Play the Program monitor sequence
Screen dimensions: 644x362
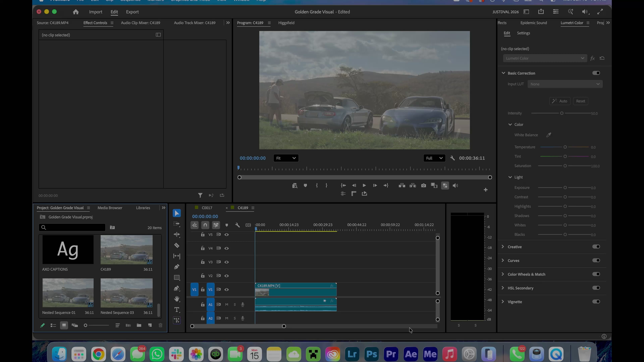pos(364,185)
